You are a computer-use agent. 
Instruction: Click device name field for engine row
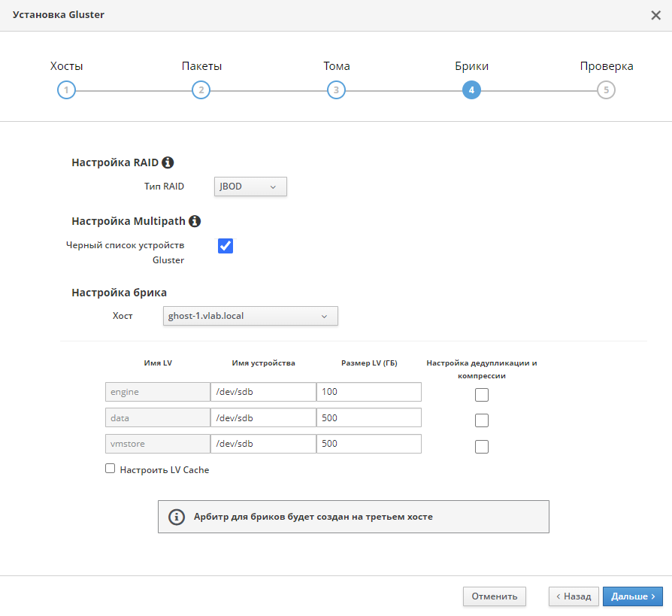263,392
